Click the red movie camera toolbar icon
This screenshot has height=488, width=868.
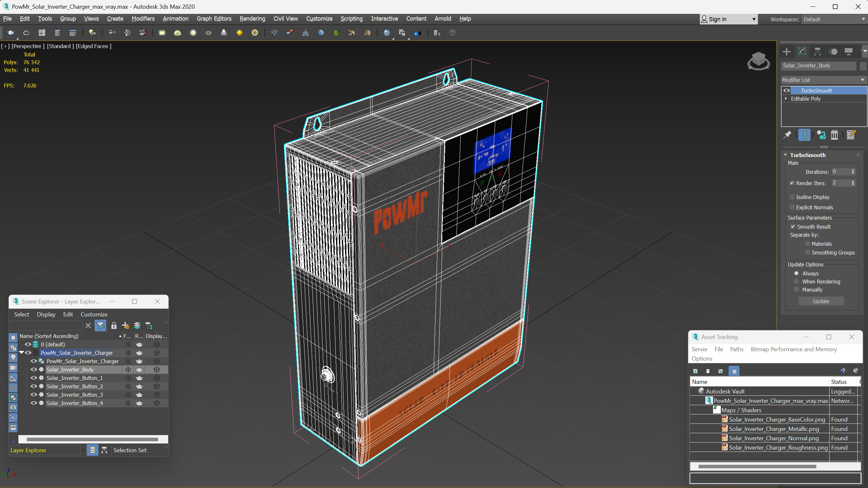(143, 33)
